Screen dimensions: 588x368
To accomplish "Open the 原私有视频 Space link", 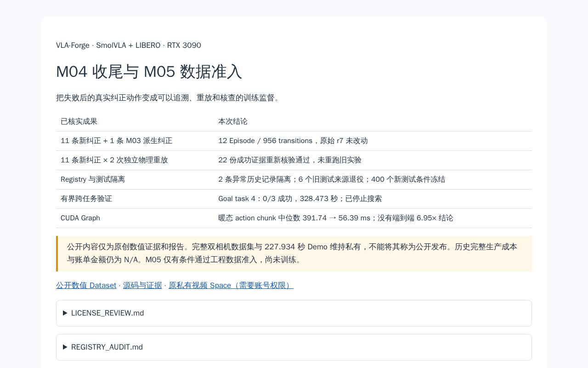I will pos(231,285).
